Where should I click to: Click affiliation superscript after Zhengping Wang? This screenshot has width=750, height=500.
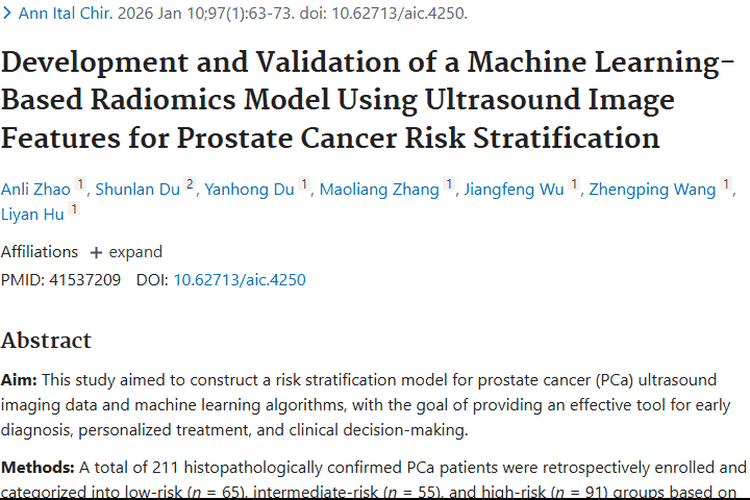727,185
